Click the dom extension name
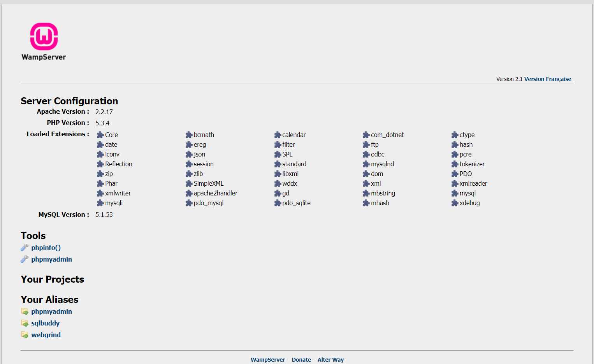 [x=377, y=174]
